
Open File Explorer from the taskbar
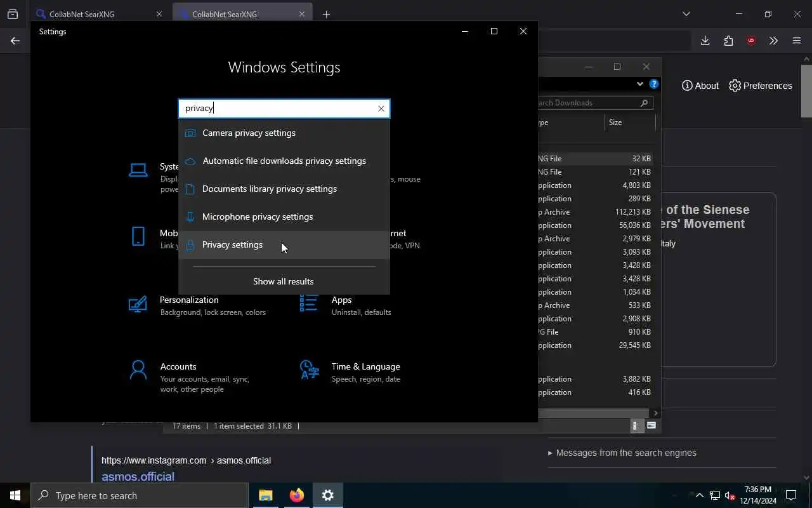265,495
